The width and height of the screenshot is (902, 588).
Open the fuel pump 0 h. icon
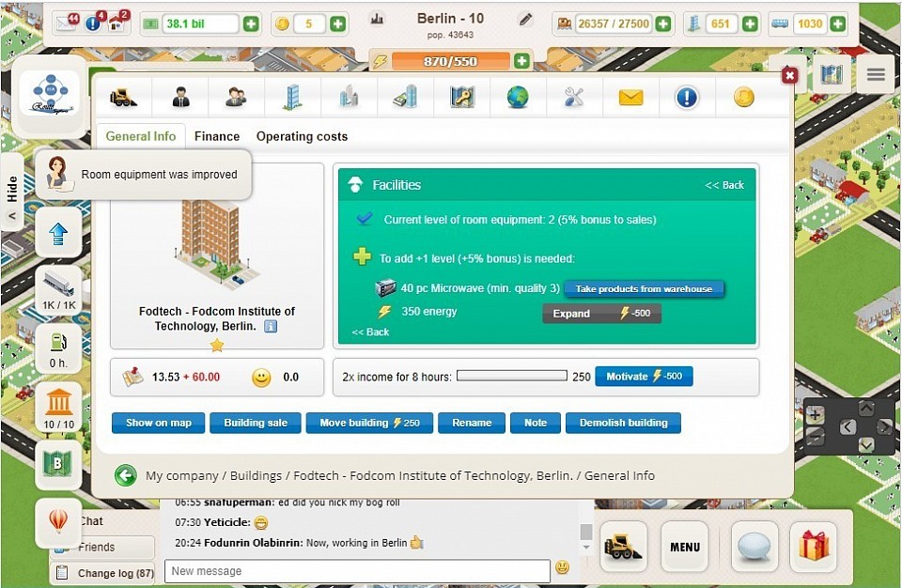point(58,348)
